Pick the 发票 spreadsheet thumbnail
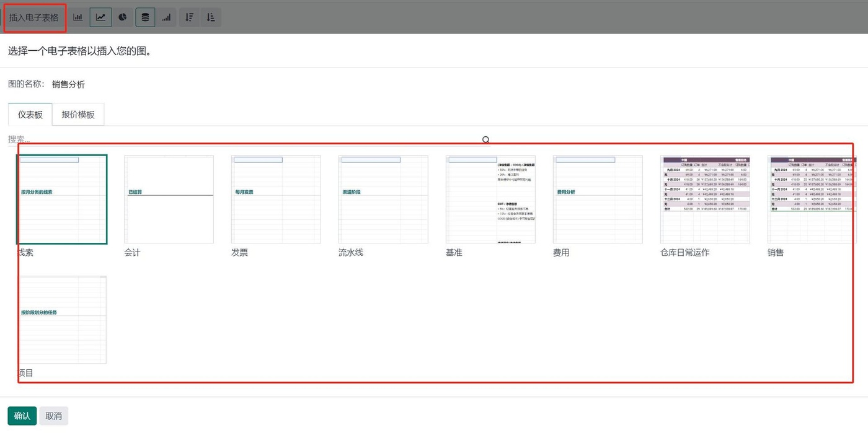 click(x=276, y=199)
